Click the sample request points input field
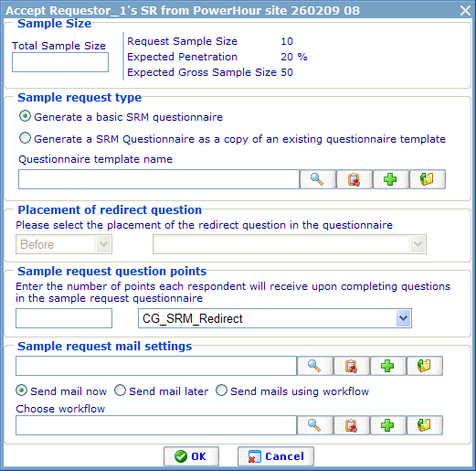476x471 pixels. tap(64, 318)
